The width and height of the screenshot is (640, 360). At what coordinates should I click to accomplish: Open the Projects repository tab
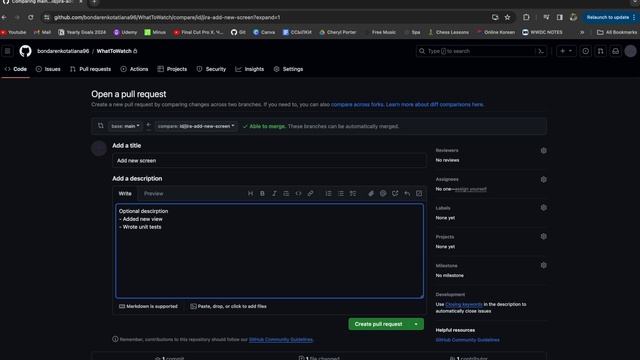pyautogui.click(x=172, y=69)
